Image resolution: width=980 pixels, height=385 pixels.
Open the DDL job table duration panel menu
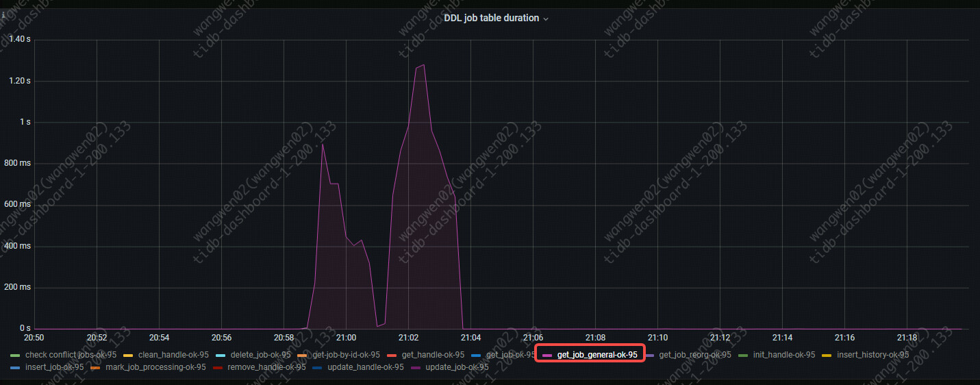click(x=496, y=18)
